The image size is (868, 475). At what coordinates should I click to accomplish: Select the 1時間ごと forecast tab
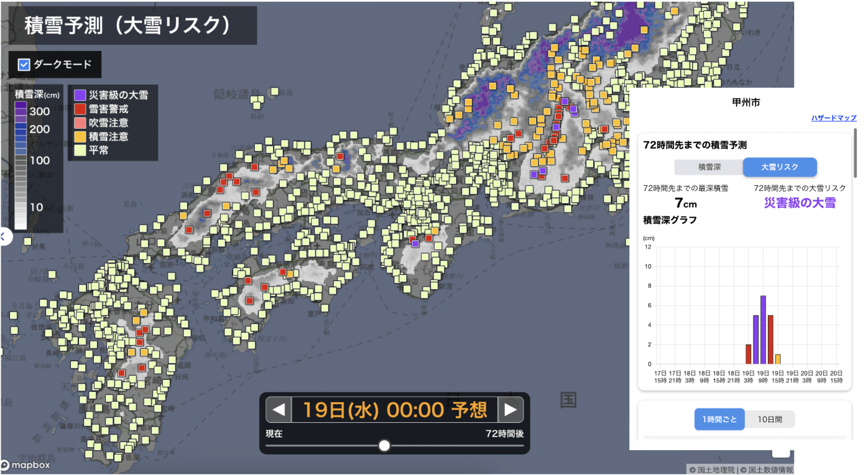719,420
